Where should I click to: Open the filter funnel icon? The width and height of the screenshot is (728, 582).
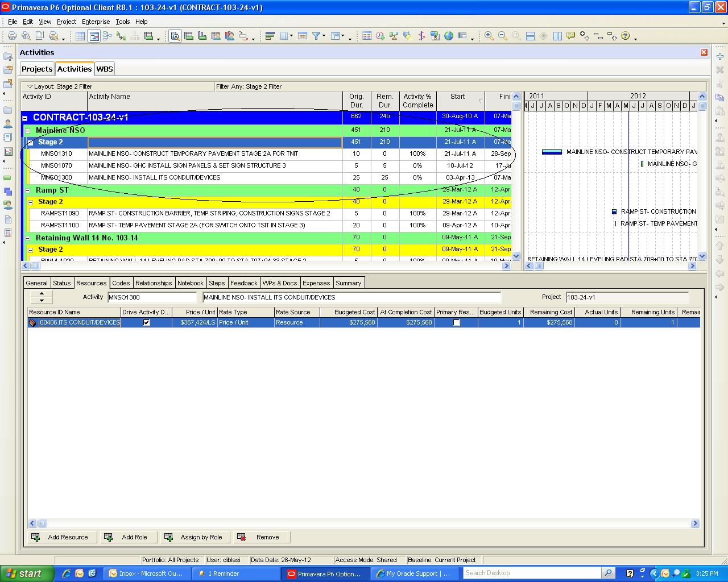pos(316,36)
